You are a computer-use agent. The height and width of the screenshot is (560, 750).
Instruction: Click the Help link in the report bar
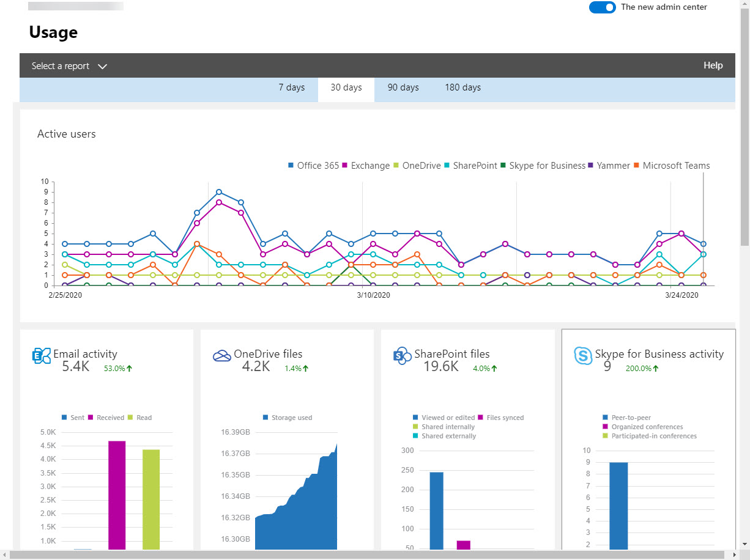713,65
